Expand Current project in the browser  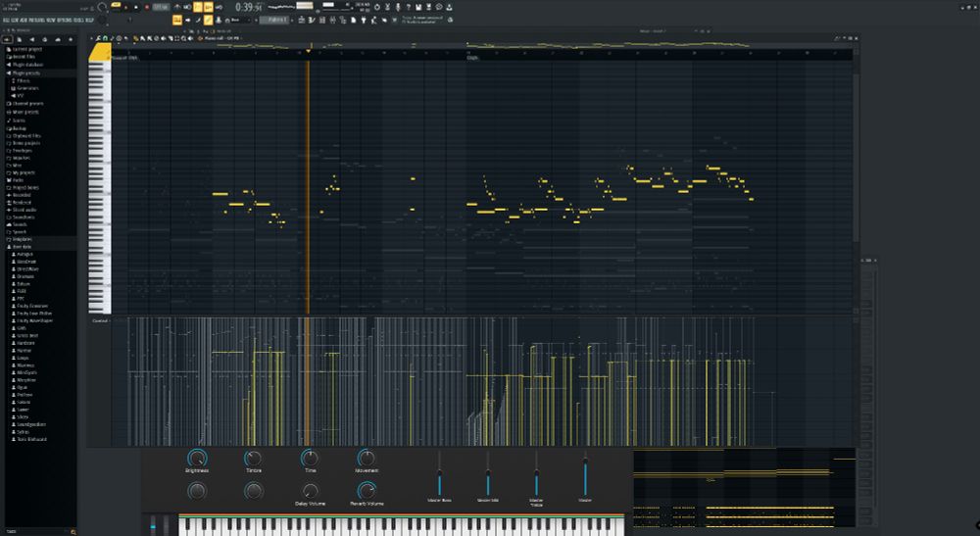coord(26,49)
